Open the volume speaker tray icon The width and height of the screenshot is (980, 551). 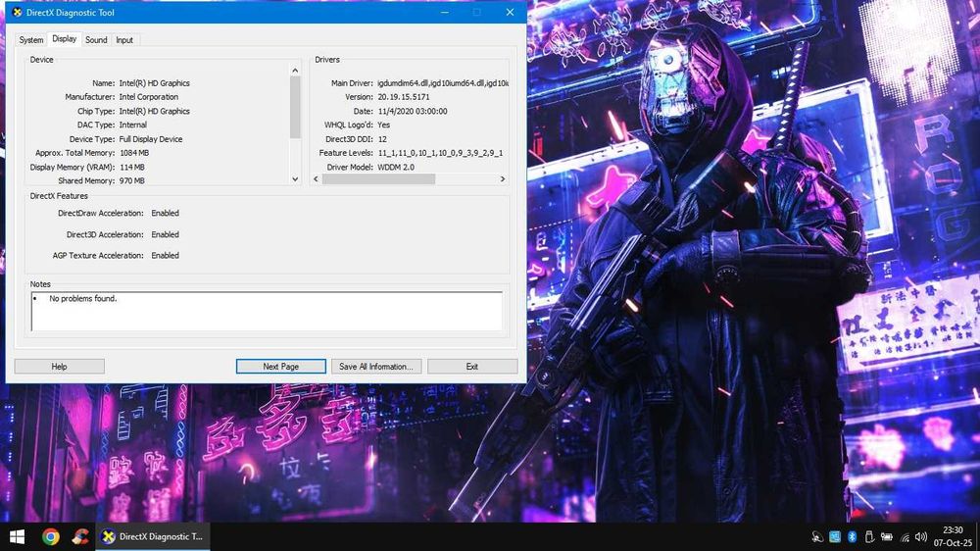click(x=920, y=536)
